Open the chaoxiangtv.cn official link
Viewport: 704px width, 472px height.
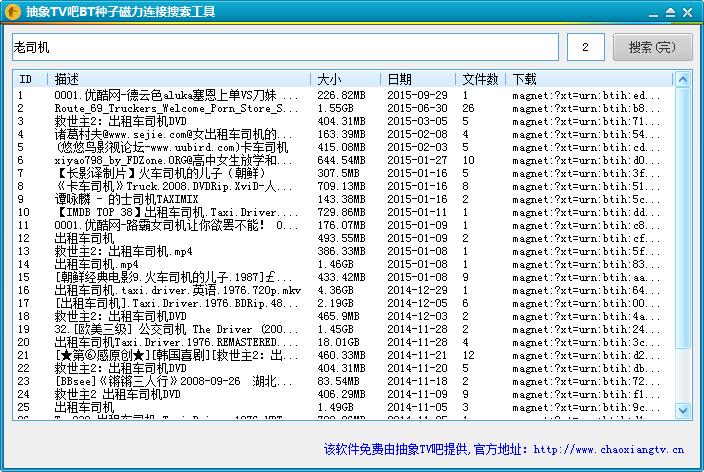point(608,449)
